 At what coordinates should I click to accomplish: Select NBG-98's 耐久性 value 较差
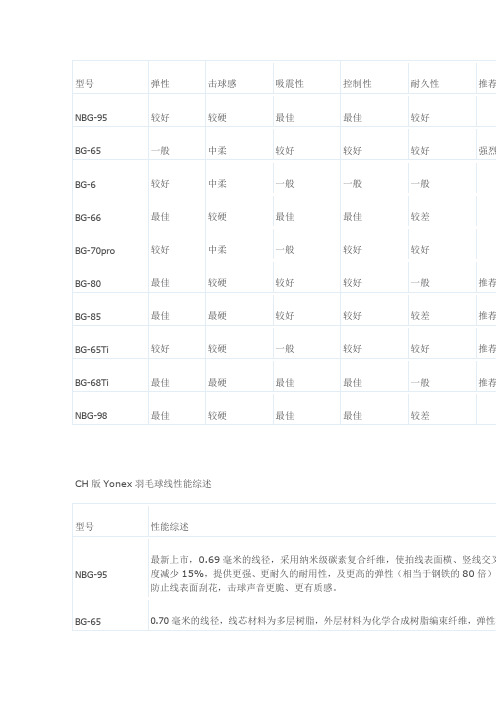(x=420, y=415)
